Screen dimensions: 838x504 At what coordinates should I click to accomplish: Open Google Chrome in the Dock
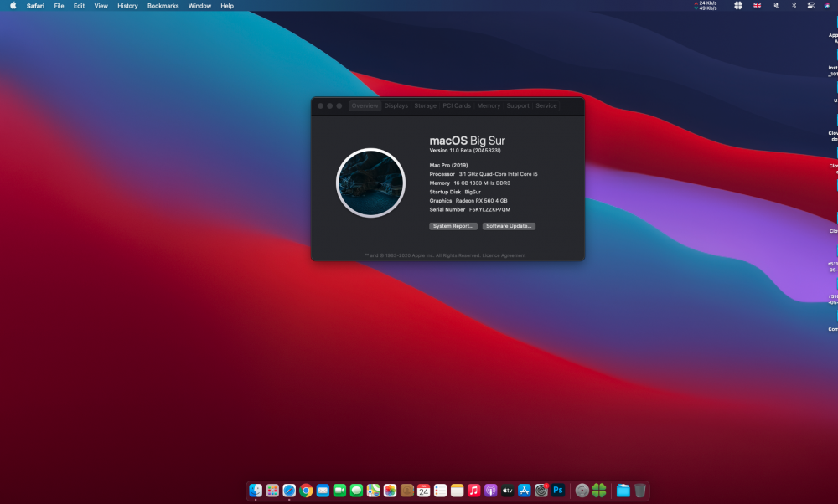pyautogui.click(x=306, y=490)
